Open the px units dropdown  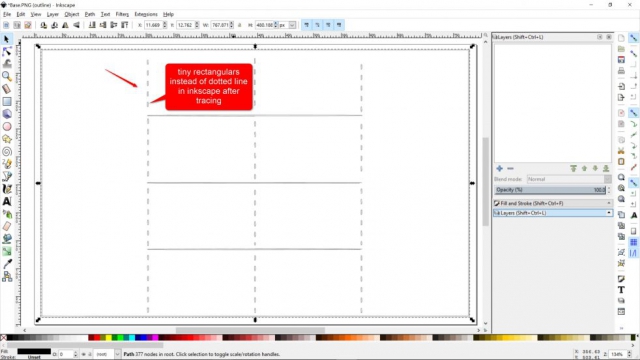[x=288, y=25]
